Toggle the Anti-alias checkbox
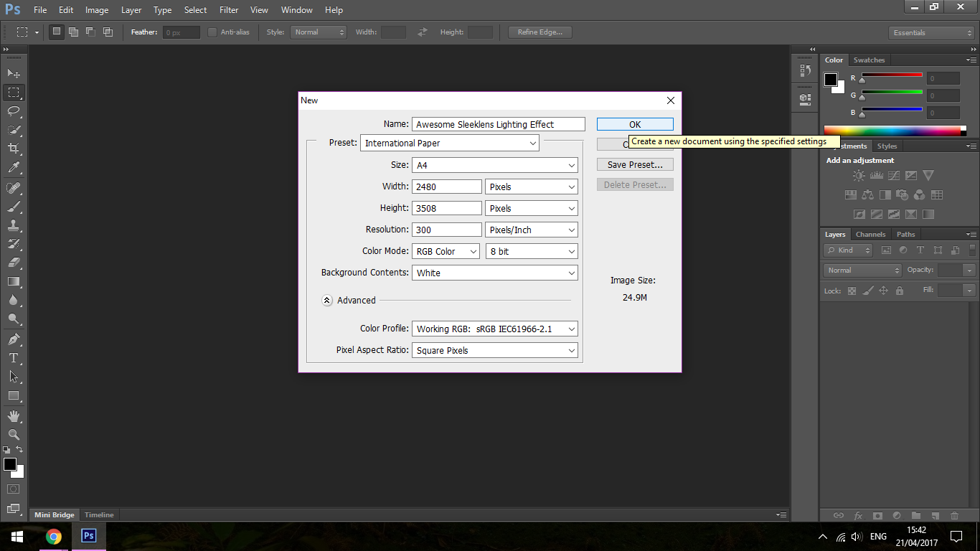 (x=212, y=32)
